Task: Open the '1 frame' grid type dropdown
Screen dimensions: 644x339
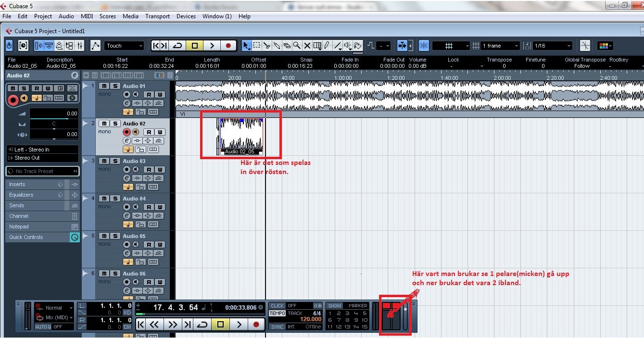Action: click(x=501, y=46)
